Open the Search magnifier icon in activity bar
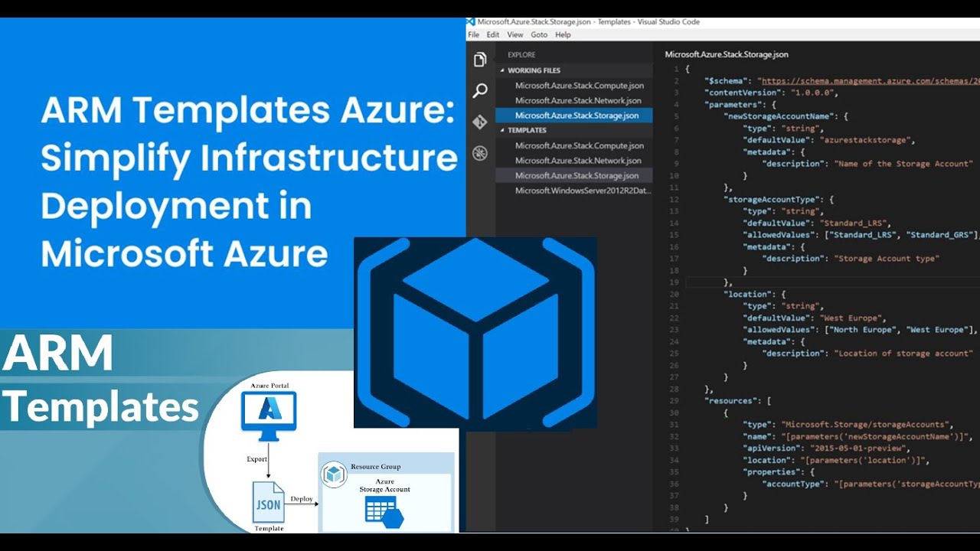This screenshot has height=551, width=980. [x=480, y=91]
